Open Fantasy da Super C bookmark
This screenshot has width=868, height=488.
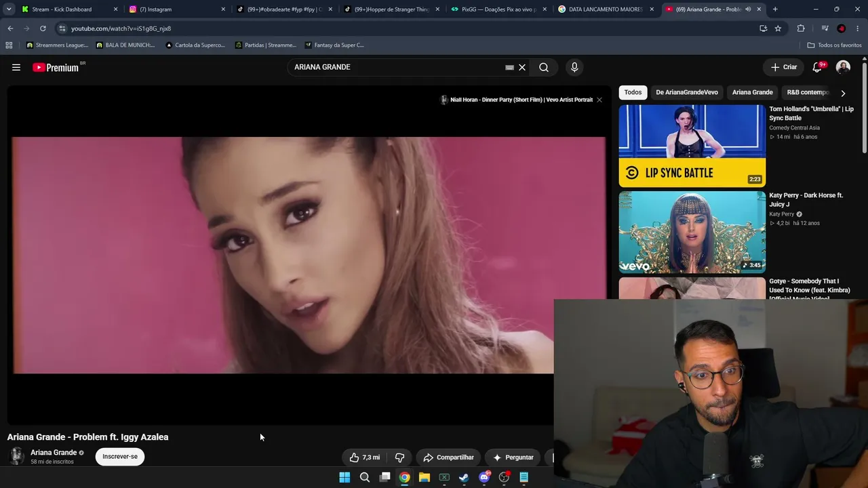[x=335, y=45]
